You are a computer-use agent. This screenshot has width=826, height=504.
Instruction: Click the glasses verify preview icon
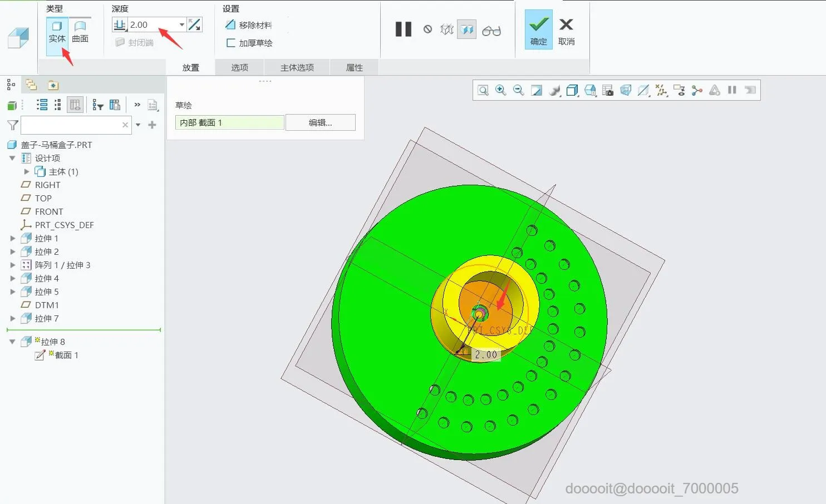point(491,31)
